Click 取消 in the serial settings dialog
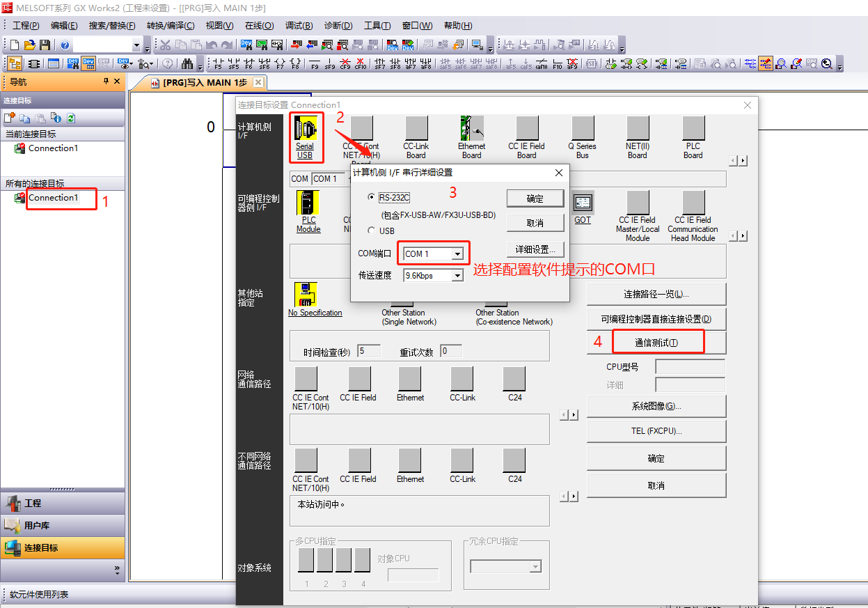868x608 pixels. coord(535,223)
